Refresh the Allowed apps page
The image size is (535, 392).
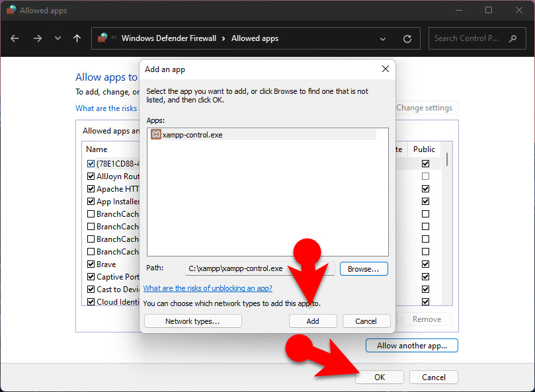(x=407, y=39)
